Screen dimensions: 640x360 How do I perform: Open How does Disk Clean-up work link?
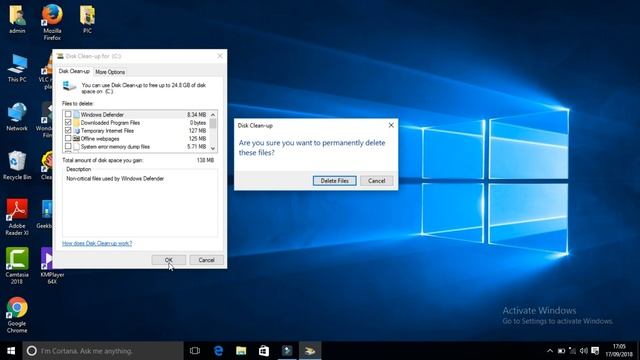click(97, 243)
